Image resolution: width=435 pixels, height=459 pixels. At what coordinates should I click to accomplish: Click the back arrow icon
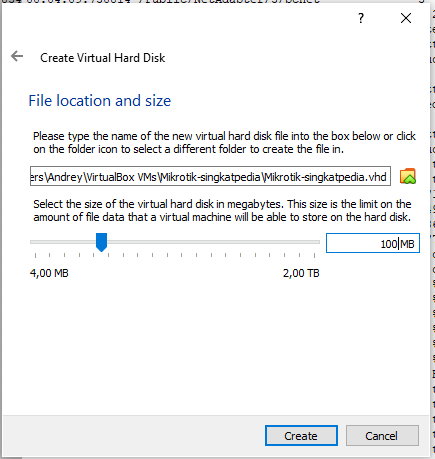(x=17, y=56)
